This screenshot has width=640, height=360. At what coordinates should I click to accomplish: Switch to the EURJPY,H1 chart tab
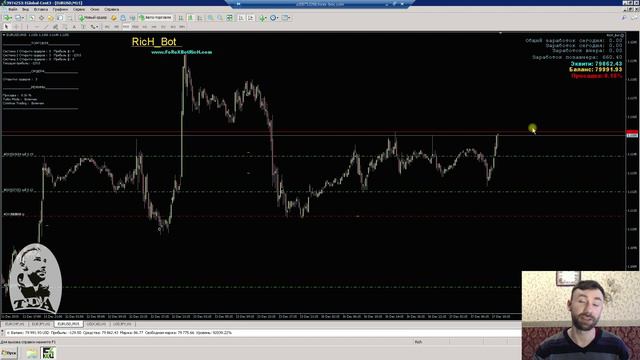tap(41, 324)
